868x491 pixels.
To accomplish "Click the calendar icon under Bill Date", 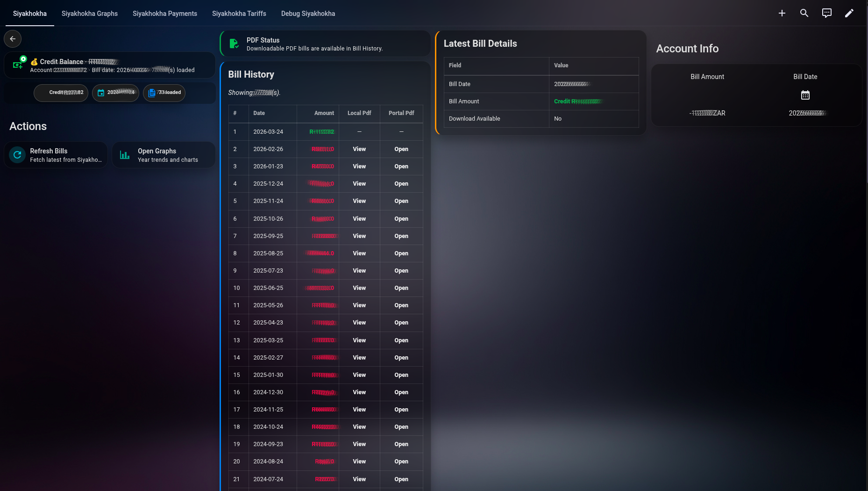I will (x=805, y=95).
